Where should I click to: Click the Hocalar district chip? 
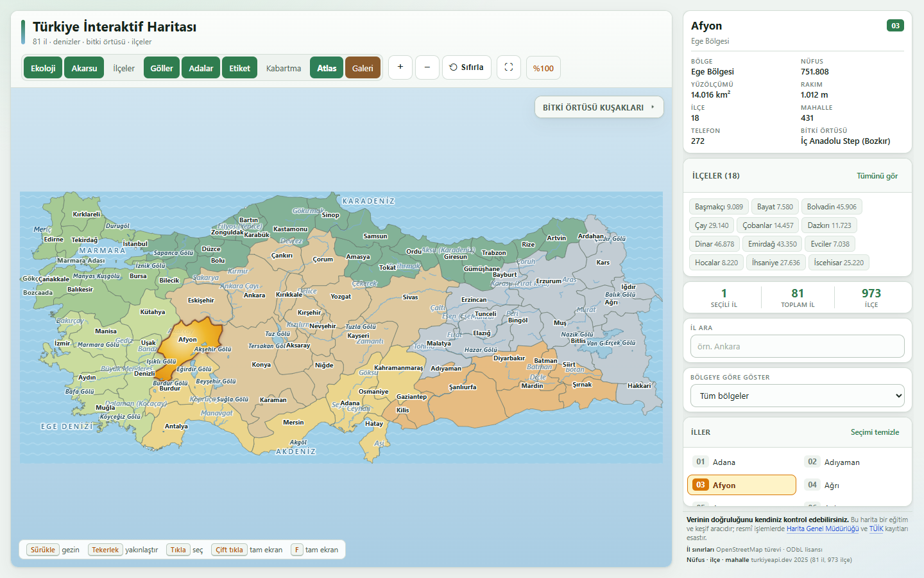pos(716,263)
